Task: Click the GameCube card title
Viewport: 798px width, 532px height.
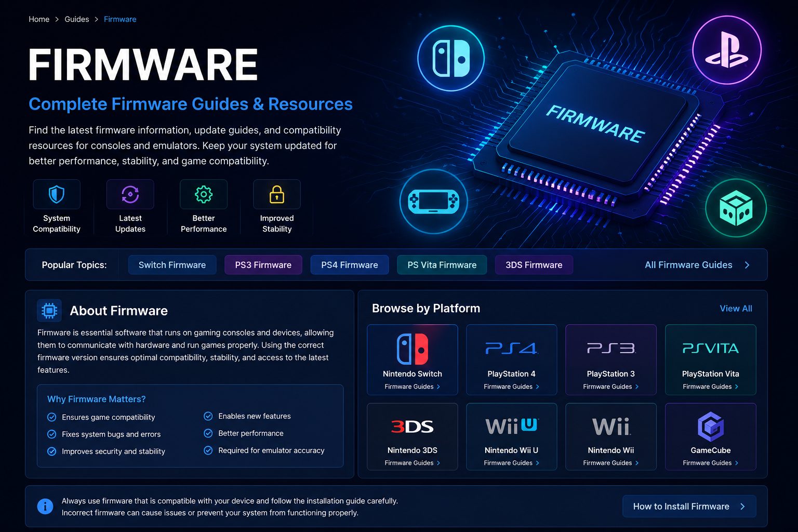Action: coord(710,450)
